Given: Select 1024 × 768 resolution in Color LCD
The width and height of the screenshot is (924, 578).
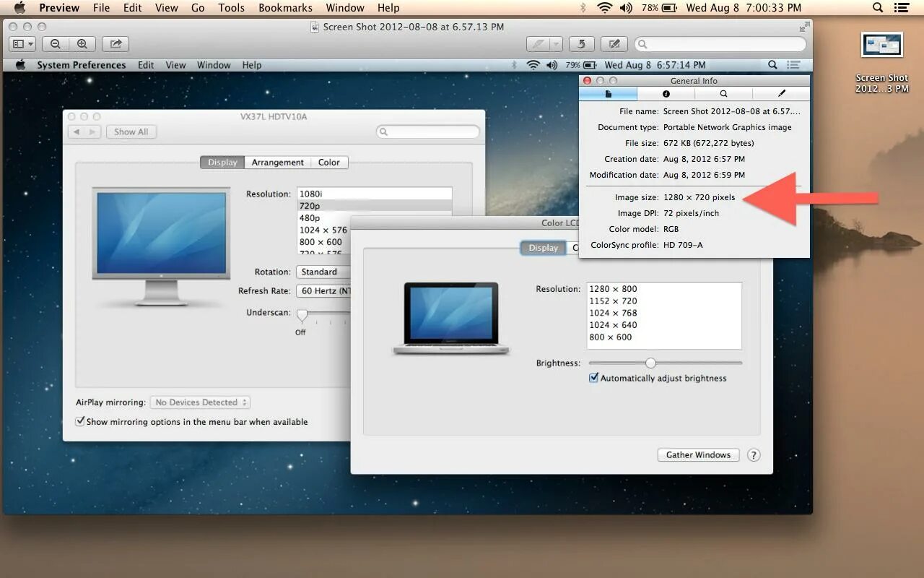Looking at the screenshot, I should pyautogui.click(x=665, y=313).
